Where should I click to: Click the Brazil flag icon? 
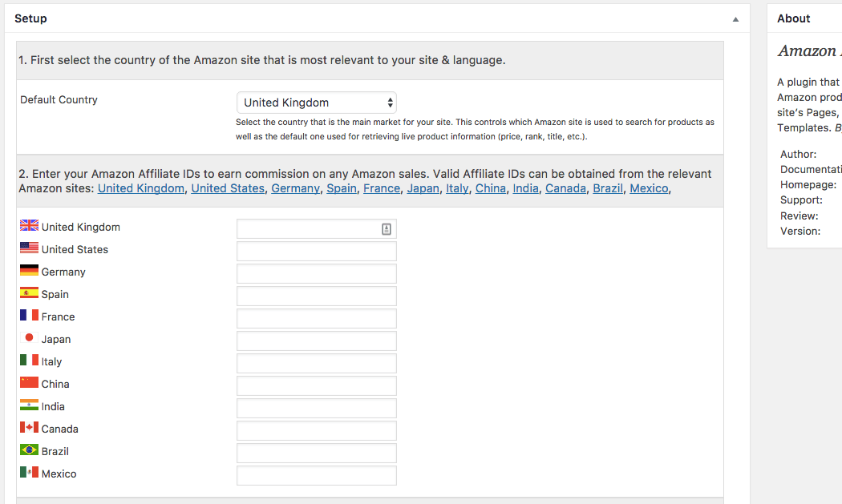click(x=29, y=450)
